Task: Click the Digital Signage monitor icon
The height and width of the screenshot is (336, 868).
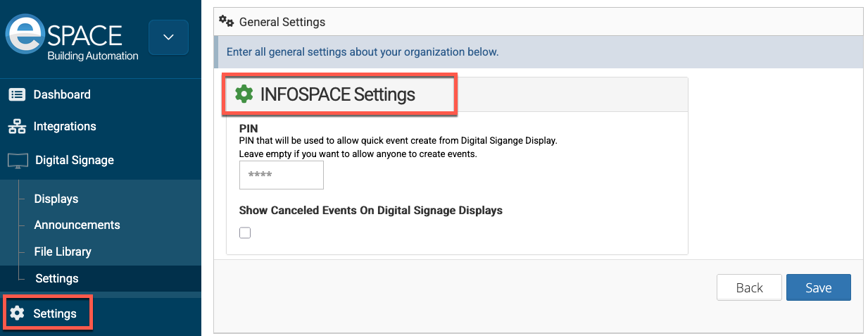Action: pyautogui.click(x=18, y=161)
